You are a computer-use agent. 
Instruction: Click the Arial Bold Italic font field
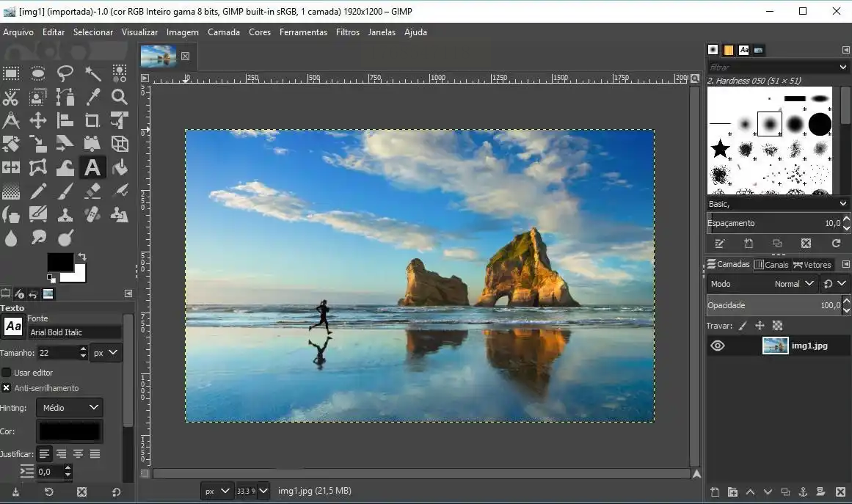pyautogui.click(x=74, y=332)
